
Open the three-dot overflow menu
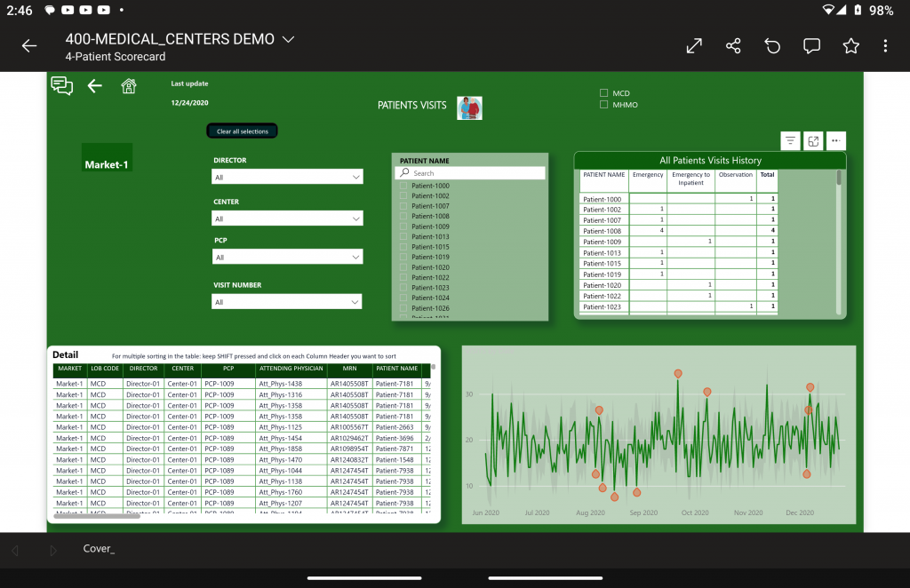[885, 46]
